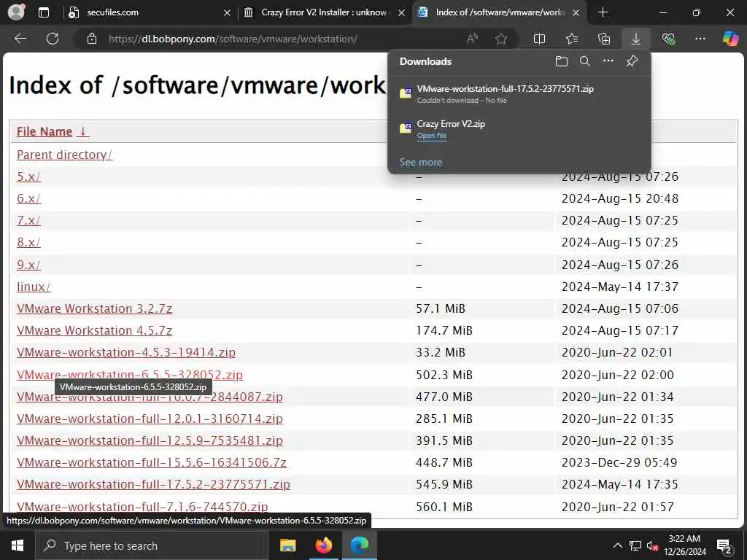Launch the Copilot icon
747x560 pixels.
point(730,39)
